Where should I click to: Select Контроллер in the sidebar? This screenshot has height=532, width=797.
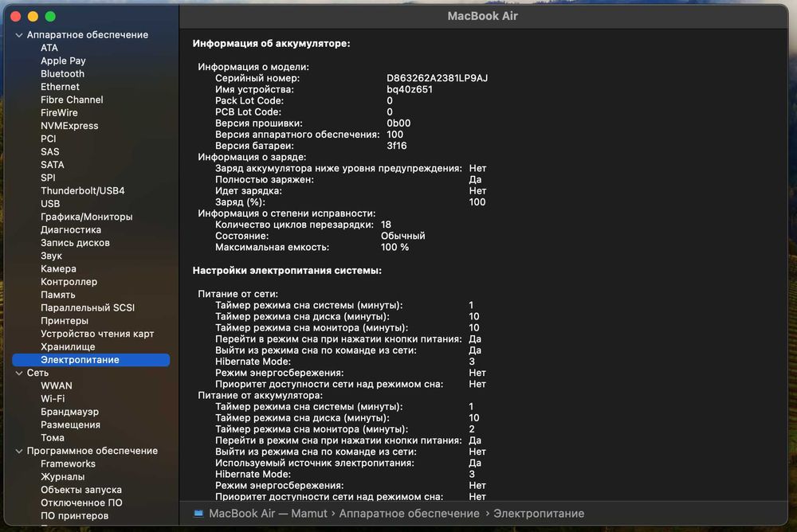69,281
